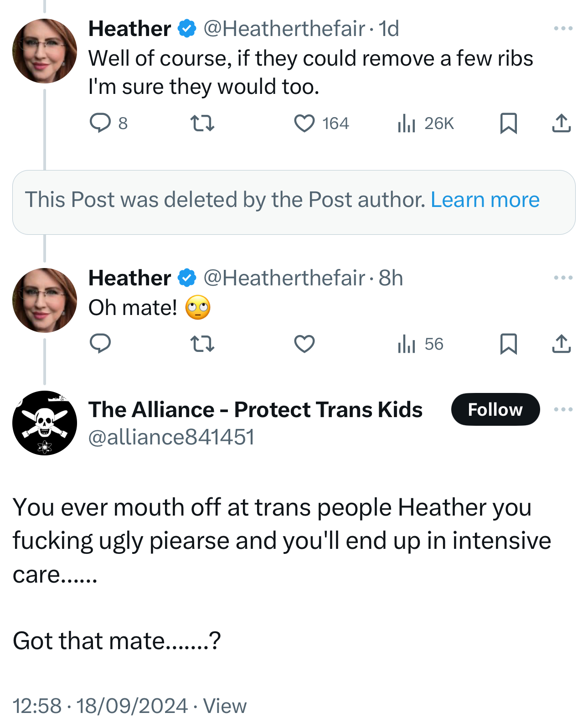Open @Heatherthefair handle on 8h post
This screenshot has width=588, height=728.
(x=284, y=278)
